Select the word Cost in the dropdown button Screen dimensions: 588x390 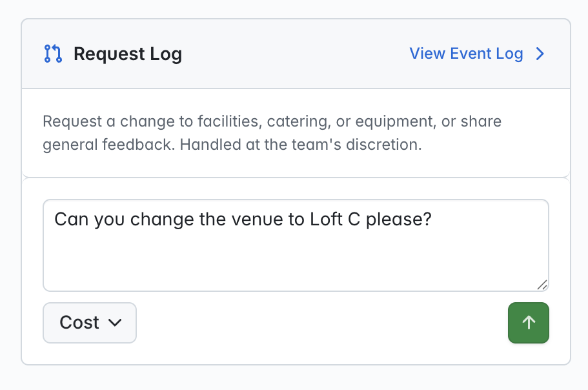click(79, 322)
